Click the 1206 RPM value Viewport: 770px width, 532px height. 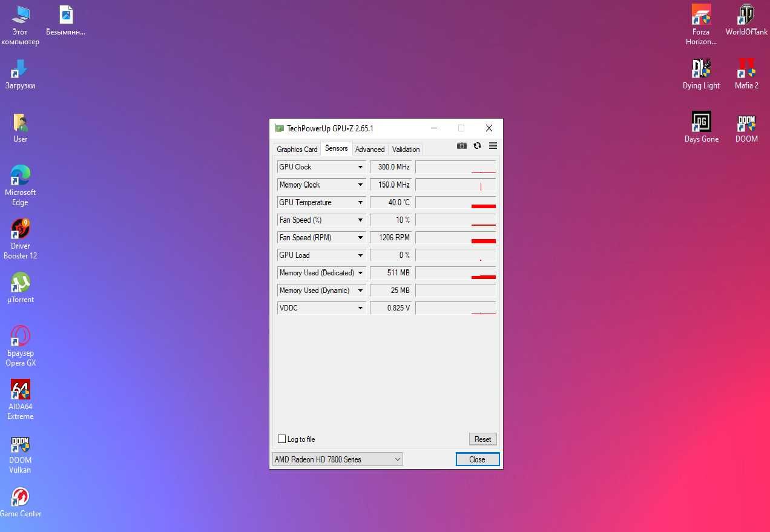coord(390,237)
